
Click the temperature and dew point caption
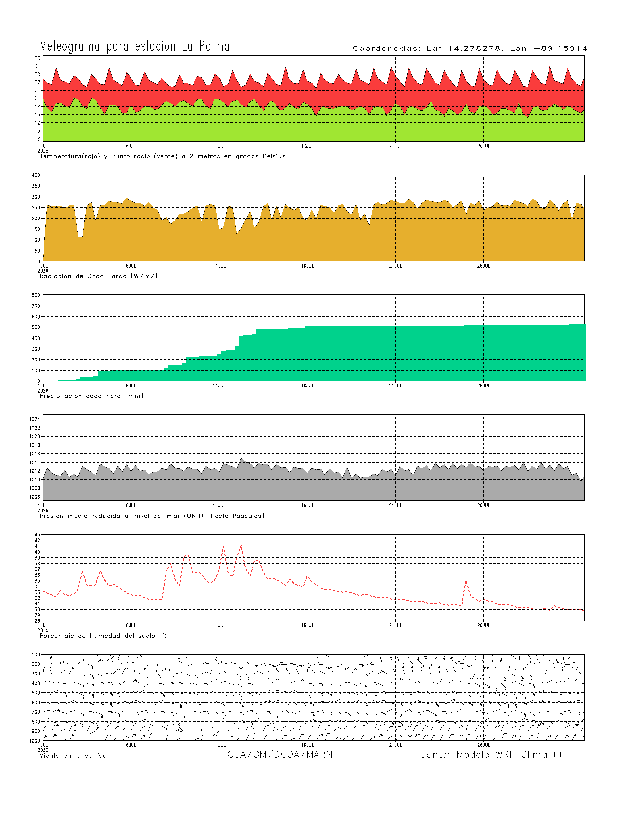click(x=162, y=156)
